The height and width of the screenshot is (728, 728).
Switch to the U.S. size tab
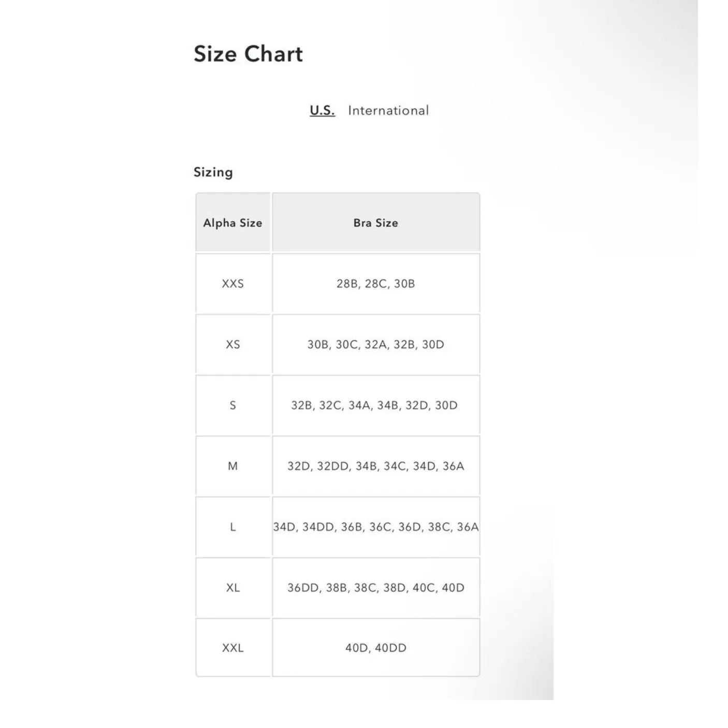point(322,110)
